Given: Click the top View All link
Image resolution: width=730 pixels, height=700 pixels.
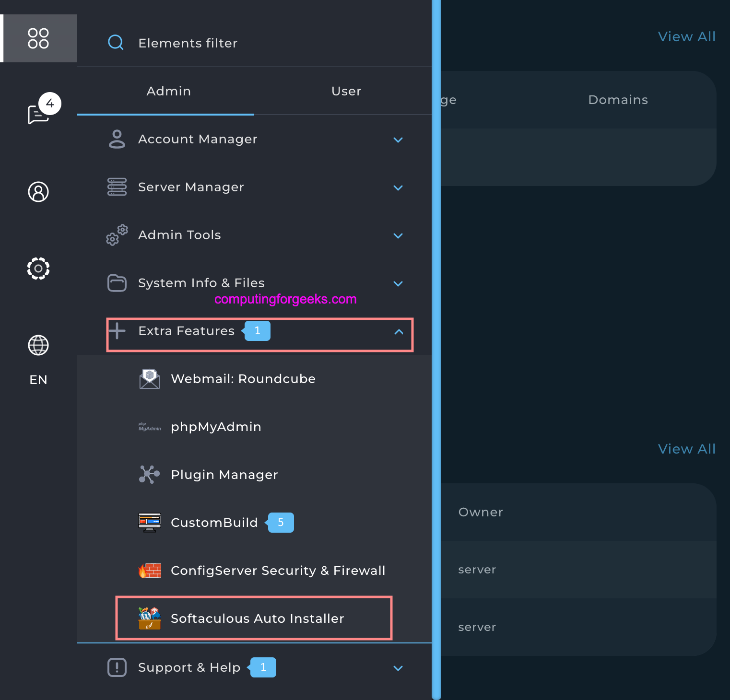Looking at the screenshot, I should coord(686,36).
